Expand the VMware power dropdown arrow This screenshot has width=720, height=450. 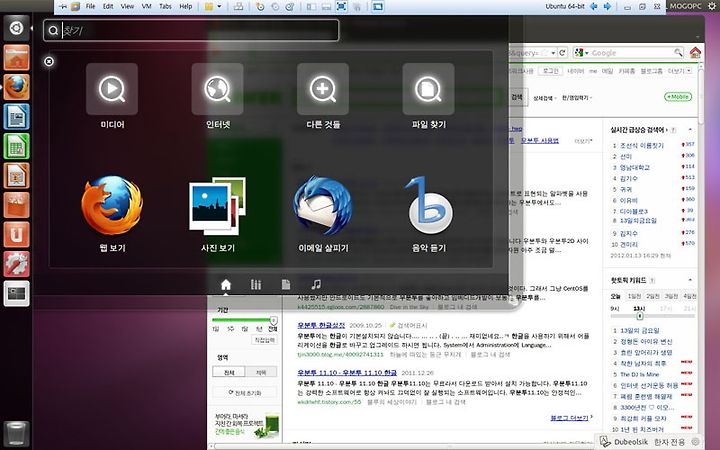219,6
